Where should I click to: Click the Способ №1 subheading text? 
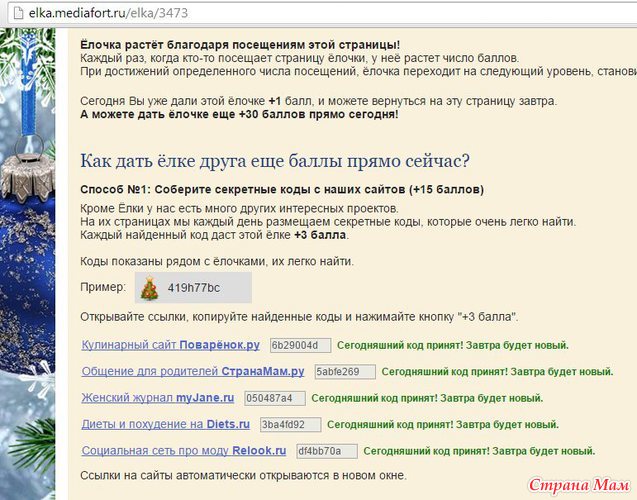pos(282,190)
